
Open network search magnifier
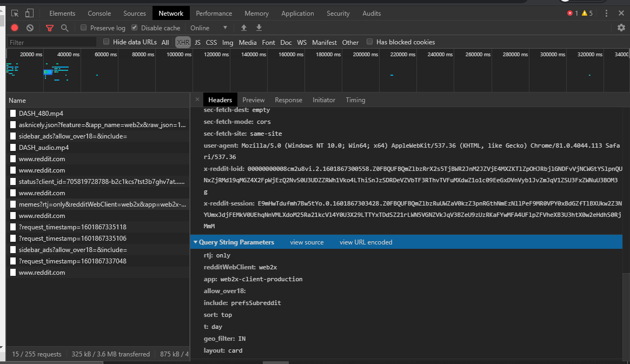tap(65, 28)
